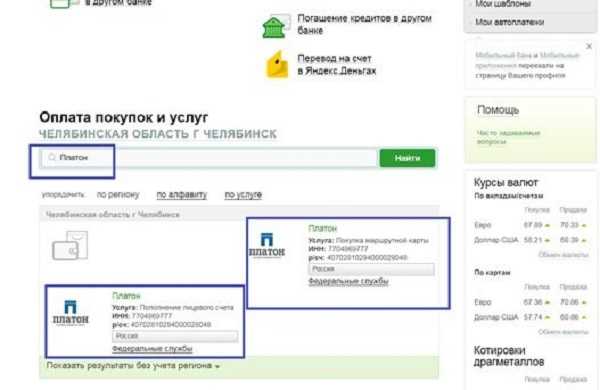Click partial icon next to 'в другом банке'
The image size is (600, 390).
click(x=63, y=3)
